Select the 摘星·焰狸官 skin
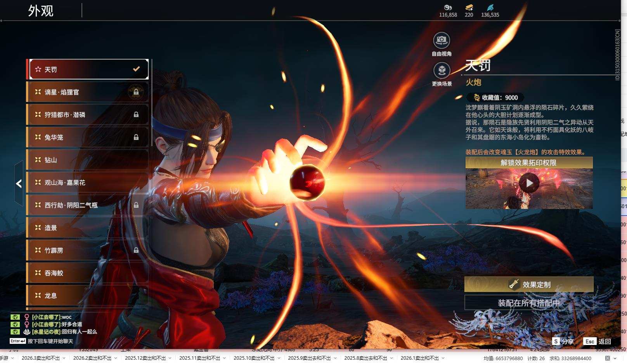The width and height of the screenshot is (627, 364). point(88,92)
